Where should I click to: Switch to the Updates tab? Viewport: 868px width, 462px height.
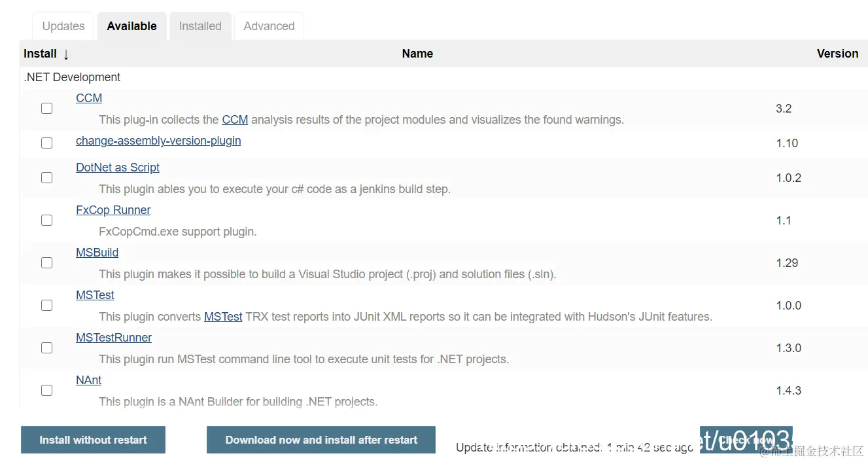pos(63,26)
